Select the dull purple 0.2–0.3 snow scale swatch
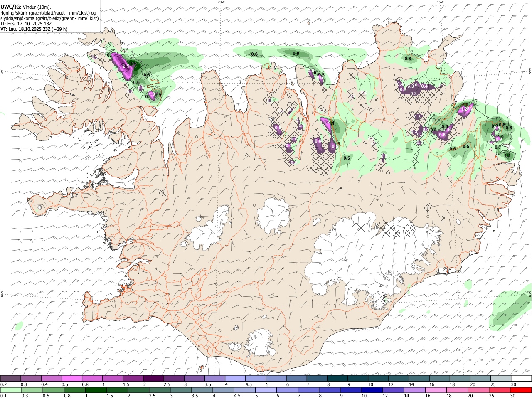 pos(10,379)
